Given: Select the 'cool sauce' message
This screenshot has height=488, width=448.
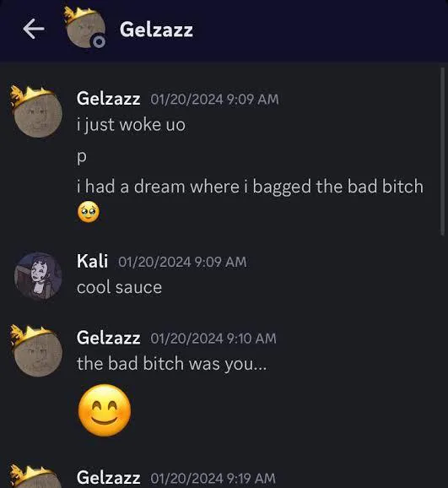Looking at the screenshot, I should point(119,287).
